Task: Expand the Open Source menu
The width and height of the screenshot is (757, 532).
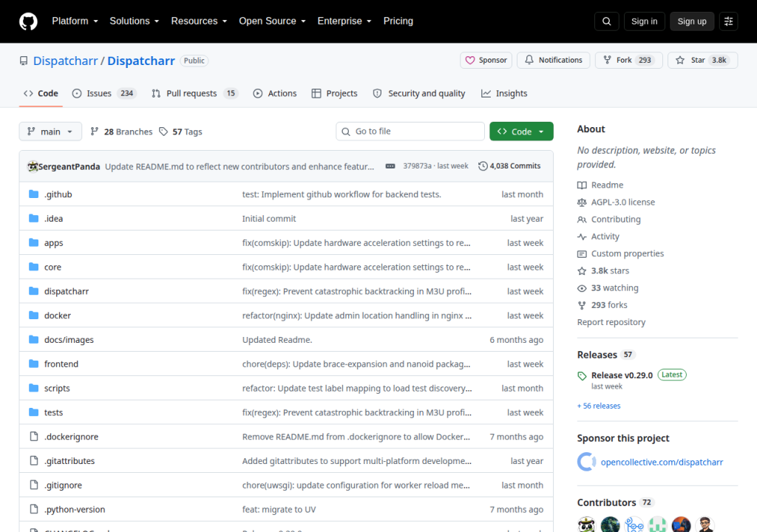Action: coord(272,21)
